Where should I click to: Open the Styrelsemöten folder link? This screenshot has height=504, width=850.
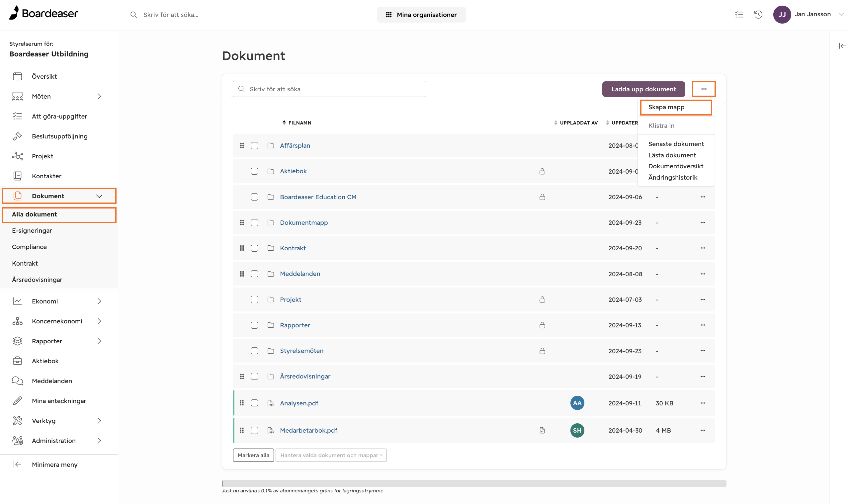coord(301,351)
